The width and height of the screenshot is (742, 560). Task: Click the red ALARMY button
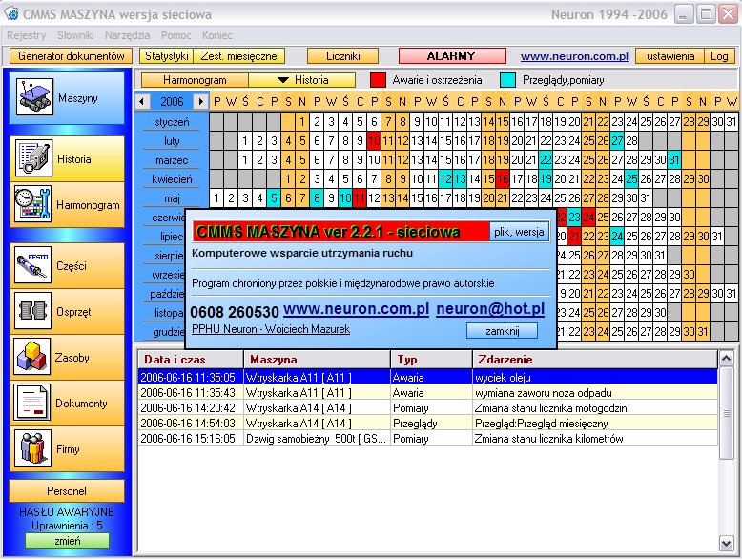click(452, 56)
